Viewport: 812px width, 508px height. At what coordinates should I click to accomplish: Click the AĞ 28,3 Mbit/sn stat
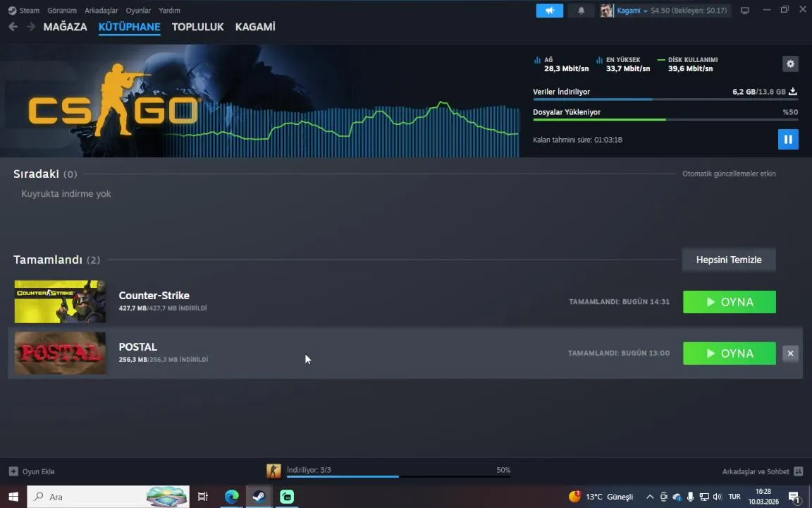click(x=561, y=64)
